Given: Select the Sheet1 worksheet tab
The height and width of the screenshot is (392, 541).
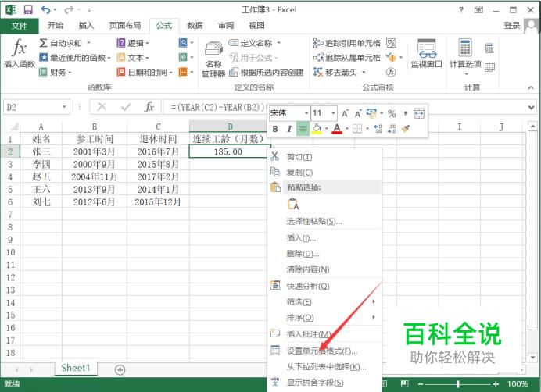Looking at the screenshot, I should (x=76, y=368).
